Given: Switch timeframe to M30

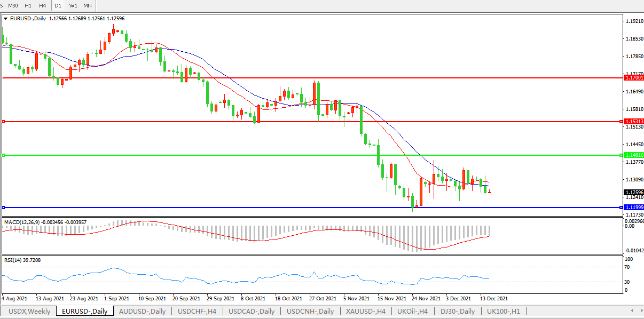Looking at the screenshot, I should point(13,5).
